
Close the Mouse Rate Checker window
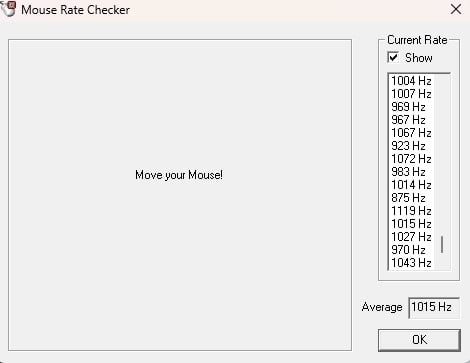[456, 9]
